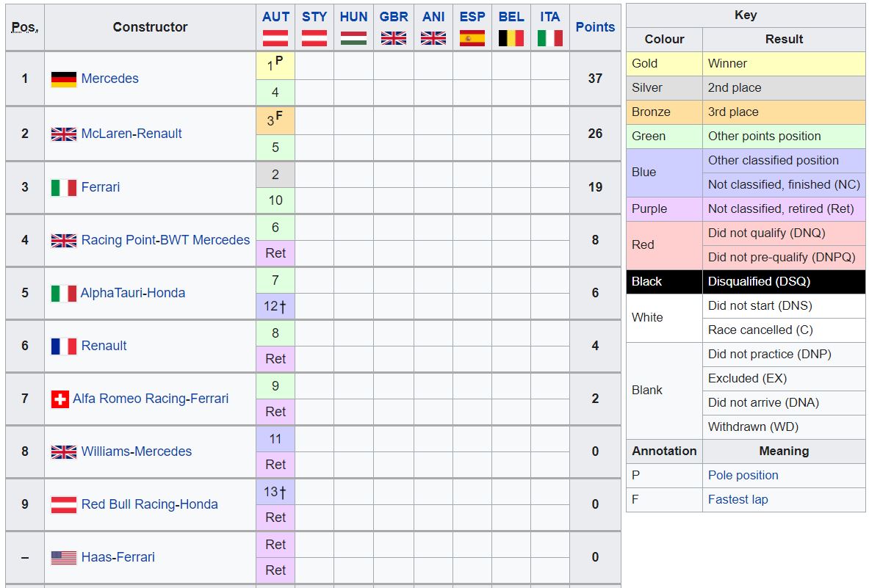Click the flag under the STY header
This screenshot has height=588, width=869.
tap(314, 38)
